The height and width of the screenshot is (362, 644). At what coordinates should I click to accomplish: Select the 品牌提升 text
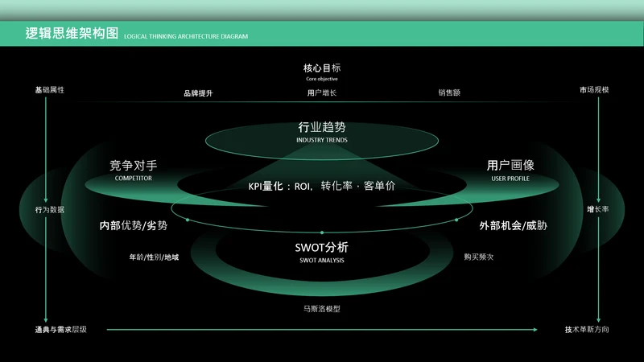click(x=198, y=93)
